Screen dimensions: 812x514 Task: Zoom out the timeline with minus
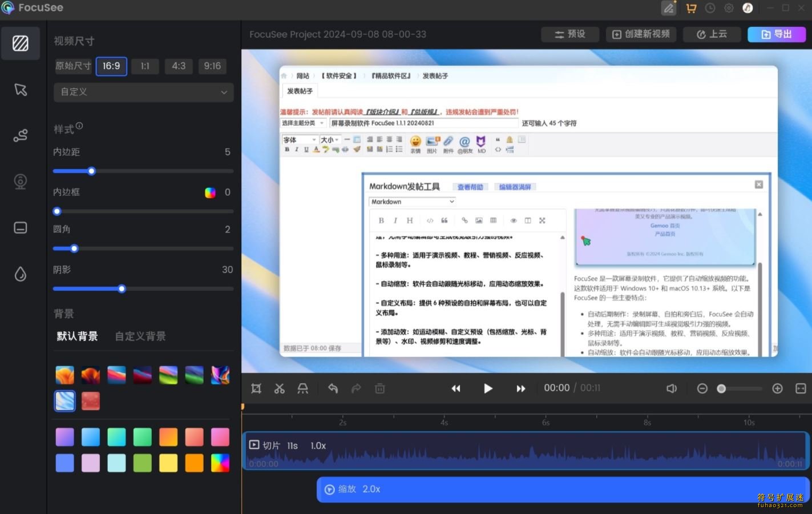702,388
